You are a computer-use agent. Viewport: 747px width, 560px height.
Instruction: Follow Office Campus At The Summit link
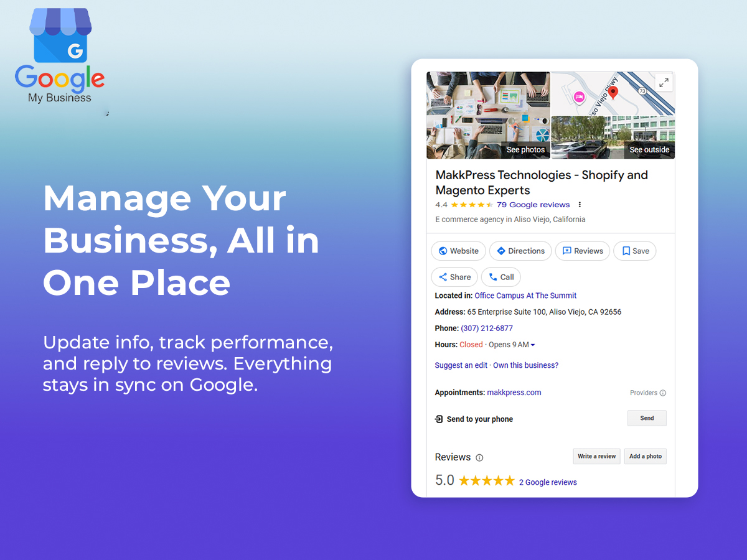coord(525,296)
